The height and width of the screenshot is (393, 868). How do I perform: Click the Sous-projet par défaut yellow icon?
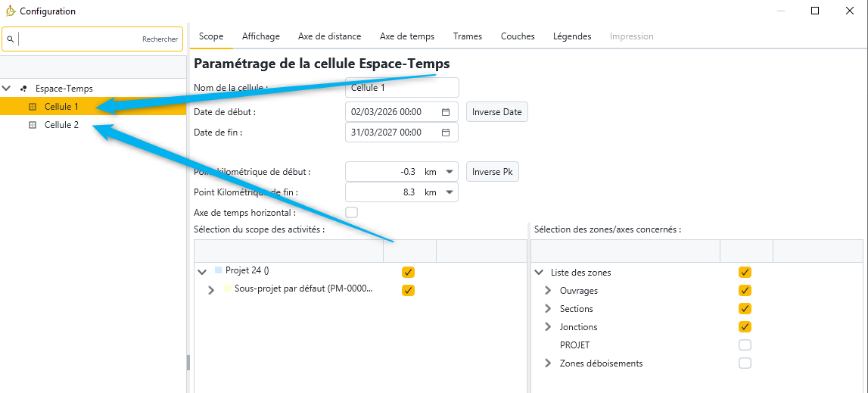click(x=227, y=289)
